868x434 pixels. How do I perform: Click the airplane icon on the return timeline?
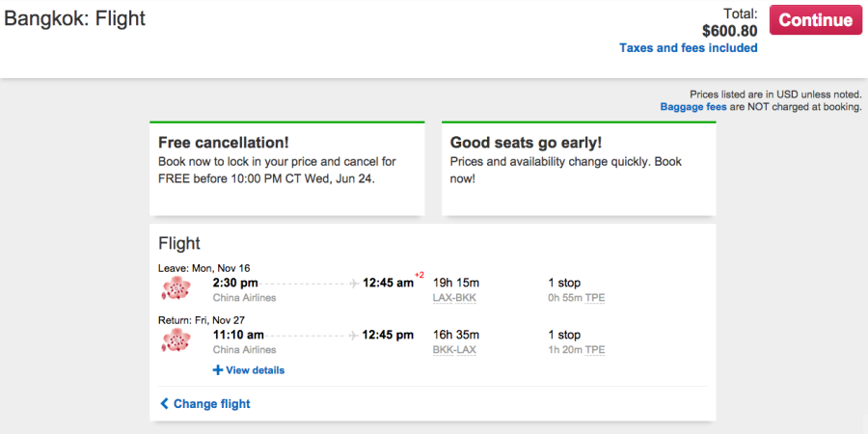click(354, 336)
